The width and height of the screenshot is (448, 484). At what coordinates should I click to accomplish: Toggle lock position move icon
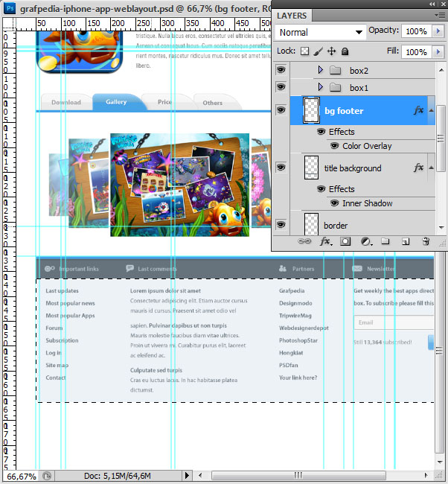click(331, 51)
